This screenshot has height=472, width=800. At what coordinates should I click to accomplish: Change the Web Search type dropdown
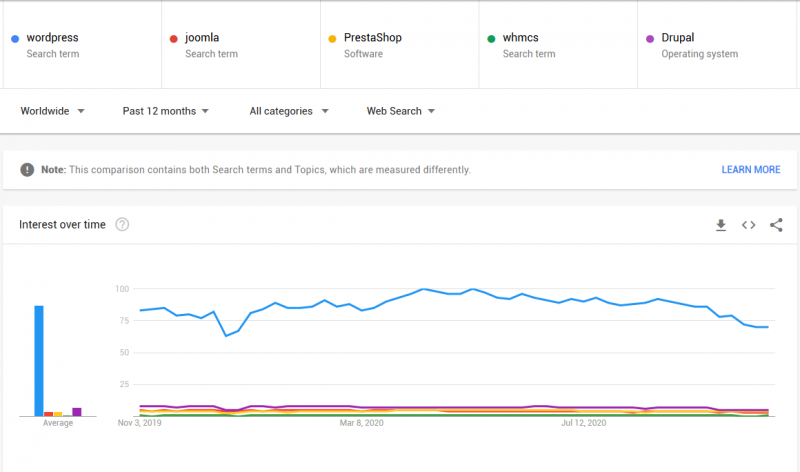coord(400,111)
